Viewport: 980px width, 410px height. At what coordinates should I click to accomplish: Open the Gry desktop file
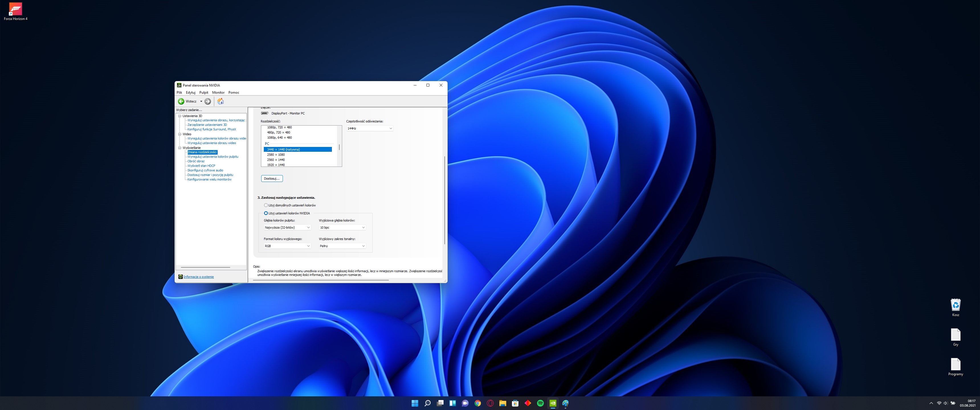(x=955, y=337)
